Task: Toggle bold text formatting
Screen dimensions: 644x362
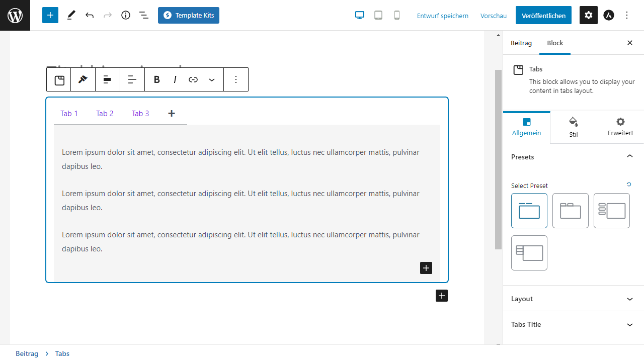Action: (156, 79)
